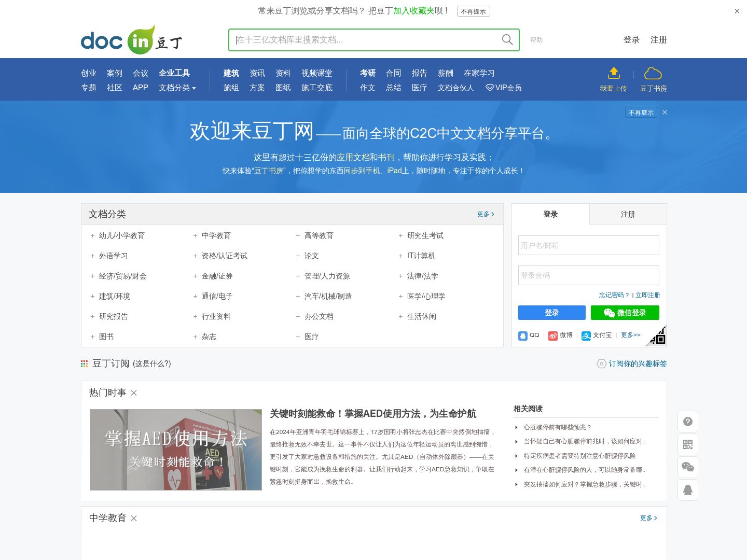Focus the document search input field
Screen dimensions: 747x560
click(x=366, y=40)
